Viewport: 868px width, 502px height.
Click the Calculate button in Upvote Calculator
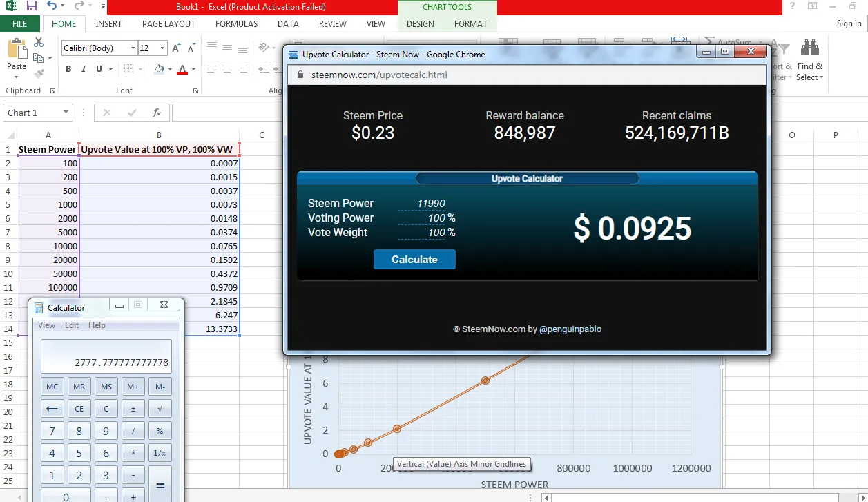click(x=414, y=260)
